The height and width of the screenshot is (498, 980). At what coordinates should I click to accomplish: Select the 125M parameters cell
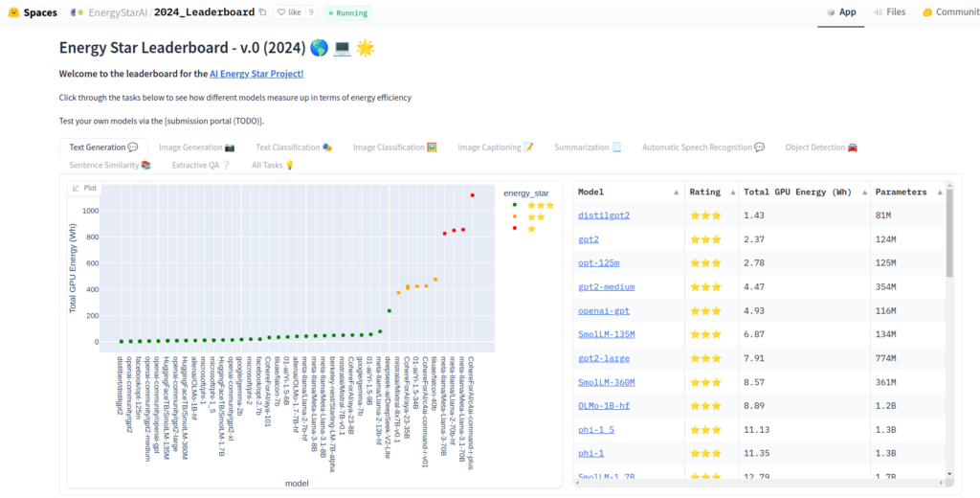coord(907,262)
